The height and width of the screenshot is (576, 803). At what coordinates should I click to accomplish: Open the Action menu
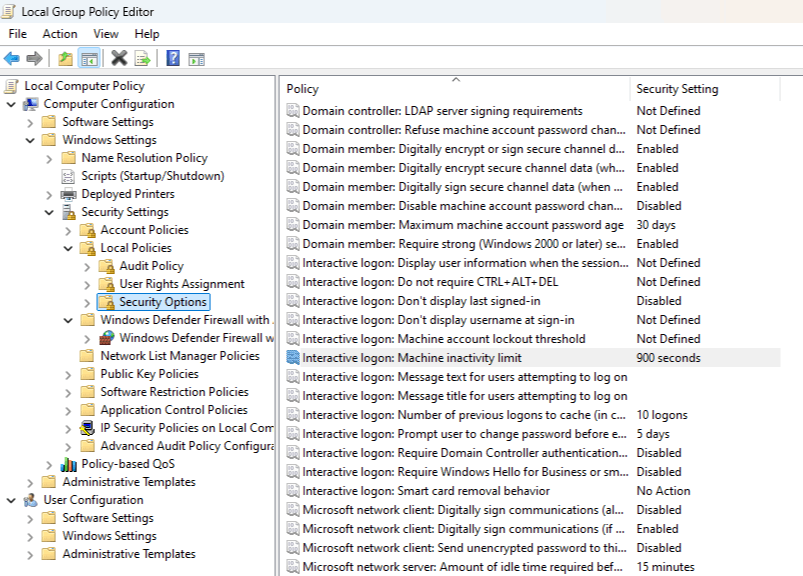click(x=60, y=33)
